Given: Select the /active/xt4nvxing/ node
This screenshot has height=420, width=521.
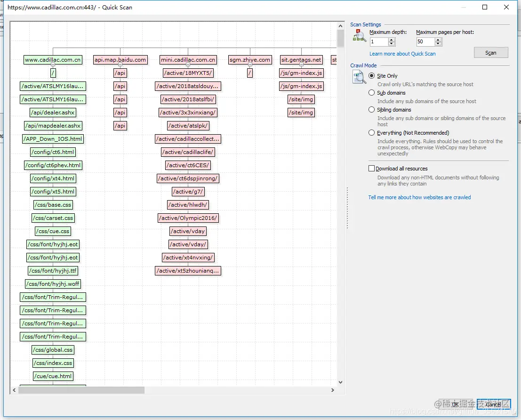Looking at the screenshot, I should coord(188,258).
